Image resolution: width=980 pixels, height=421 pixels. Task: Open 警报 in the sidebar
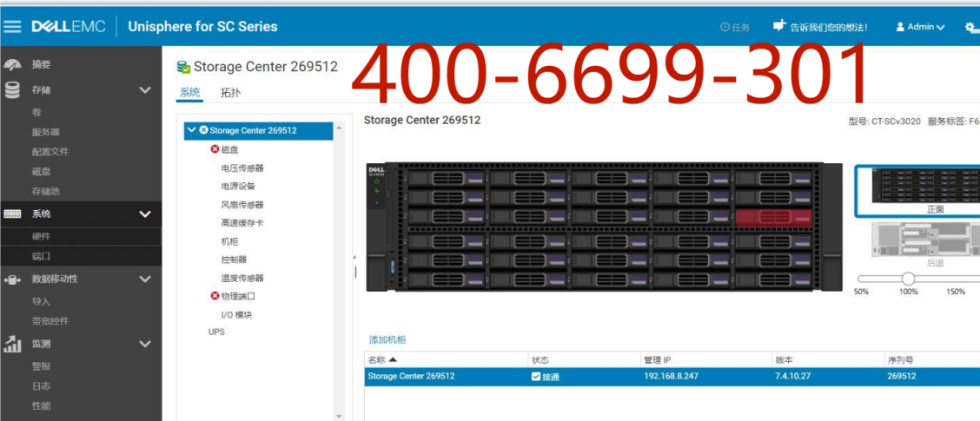[41, 366]
